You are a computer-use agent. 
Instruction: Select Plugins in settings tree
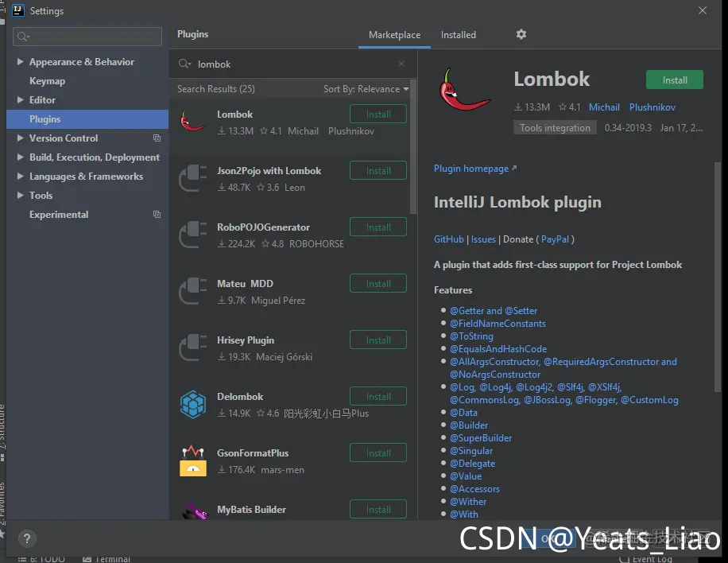pos(87,119)
